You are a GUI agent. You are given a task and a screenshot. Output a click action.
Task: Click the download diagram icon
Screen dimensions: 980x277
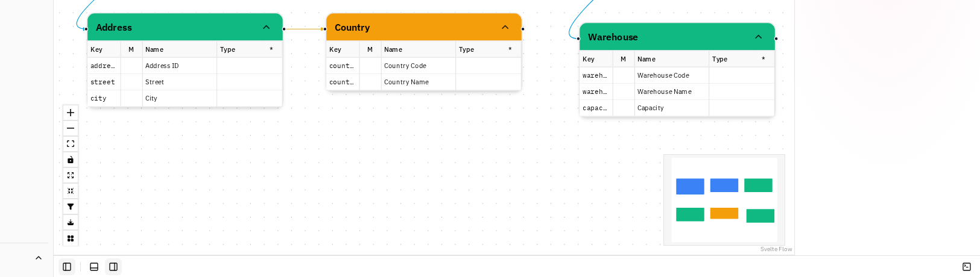coord(71,222)
